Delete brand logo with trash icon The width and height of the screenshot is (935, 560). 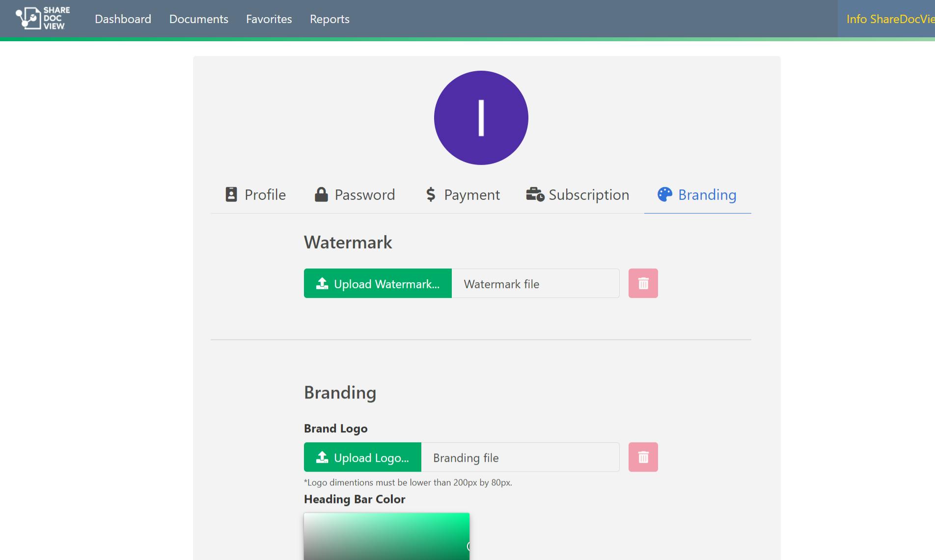[x=643, y=457]
